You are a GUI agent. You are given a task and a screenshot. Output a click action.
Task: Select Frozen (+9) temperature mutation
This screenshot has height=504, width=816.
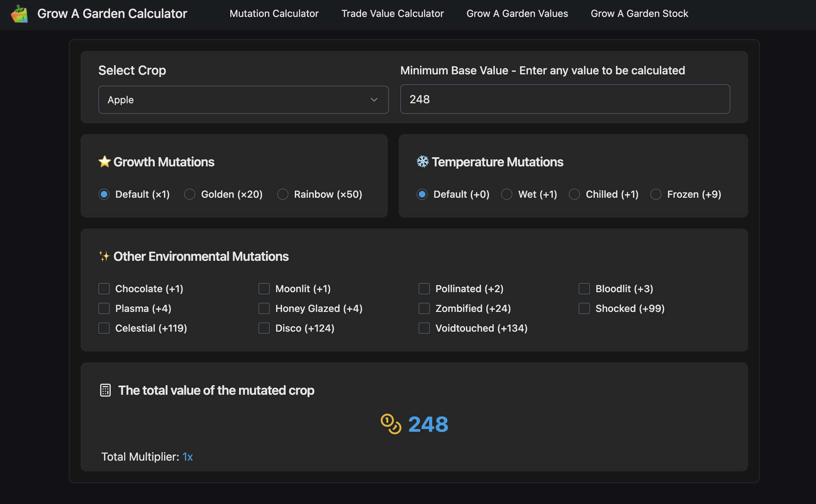(656, 194)
